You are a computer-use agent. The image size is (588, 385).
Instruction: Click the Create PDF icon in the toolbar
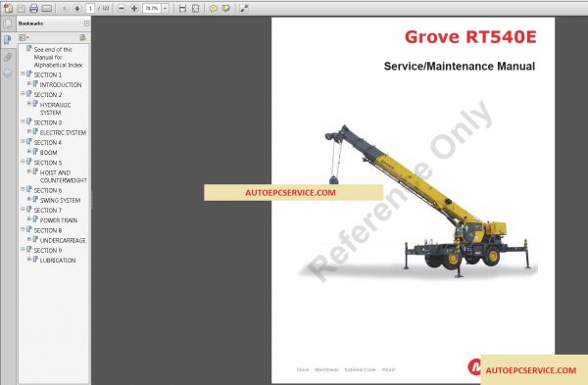(8, 8)
